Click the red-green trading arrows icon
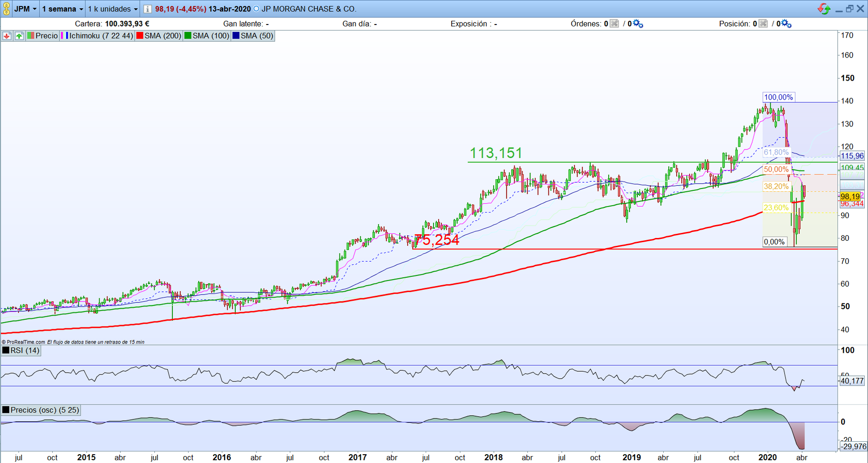Screen dimensions: 868x463 tap(824, 9)
